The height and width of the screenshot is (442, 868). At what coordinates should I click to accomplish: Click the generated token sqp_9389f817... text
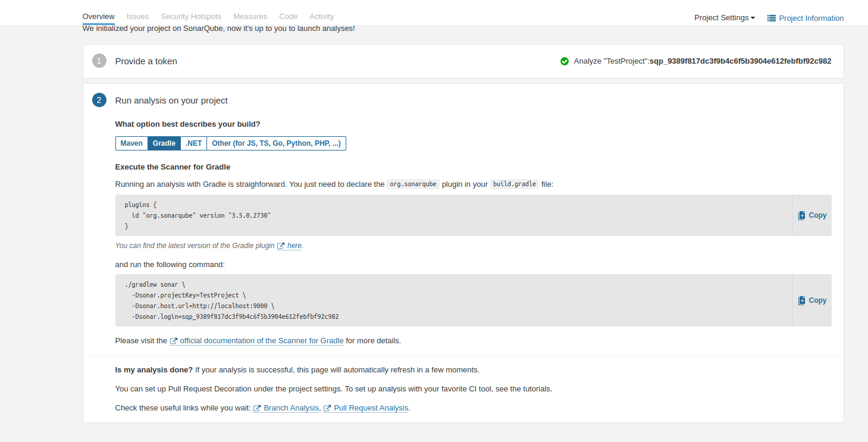pos(741,61)
